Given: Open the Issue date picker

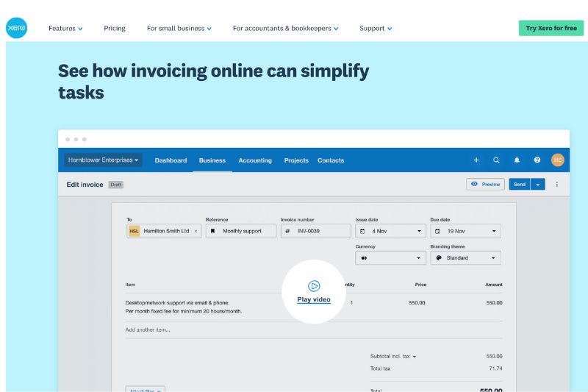Looking at the screenshot, I should tap(390, 231).
